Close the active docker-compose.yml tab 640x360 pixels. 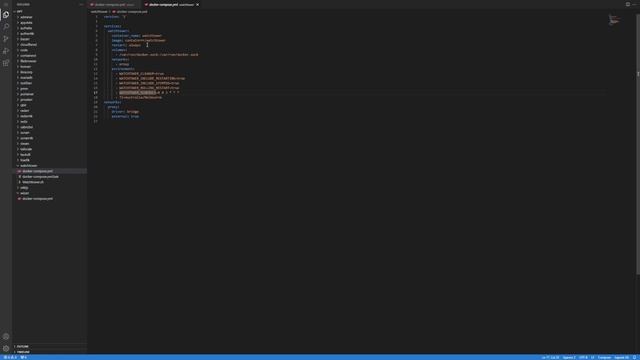(x=198, y=4)
